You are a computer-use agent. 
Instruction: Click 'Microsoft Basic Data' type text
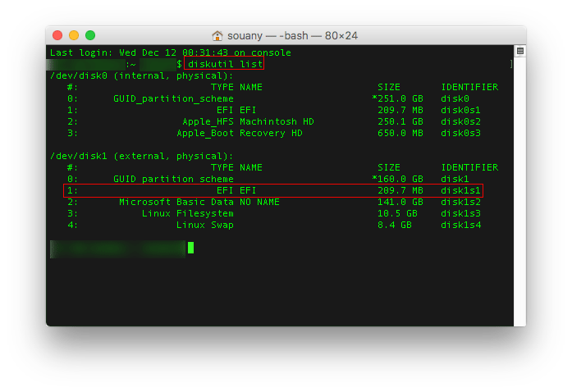point(176,202)
